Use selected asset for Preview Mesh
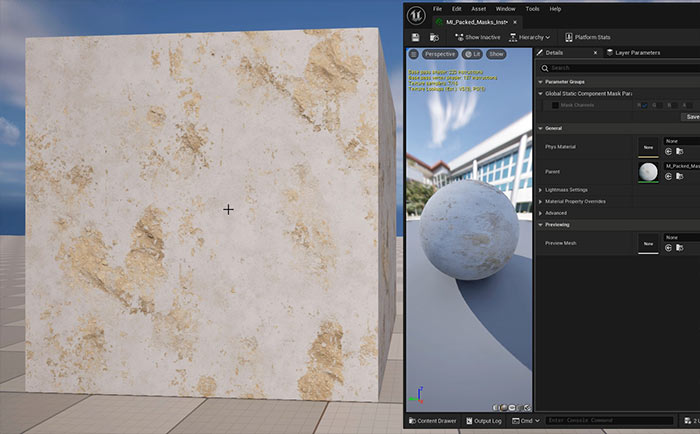This screenshot has height=434, width=700. pos(669,247)
